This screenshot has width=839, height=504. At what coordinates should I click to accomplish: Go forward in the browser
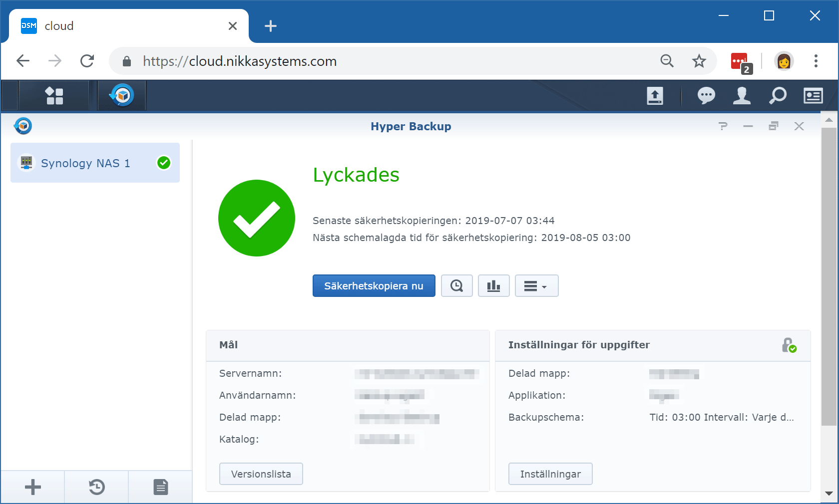[x=55, y=61]
